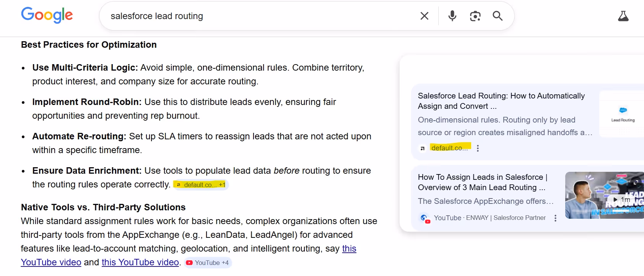Open the default.co source under the article card
The height and width of the screenshot is (276, 644).
click(x=449, y=148)
